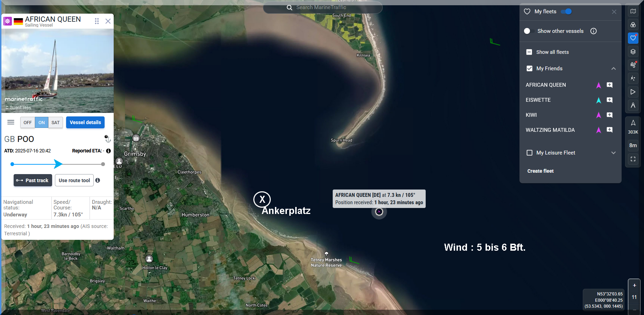Image resolution: width=644 pixels, height=315 pixels.
Task: Add a note to the KIWI vessel
Action: tap(609, 115)
